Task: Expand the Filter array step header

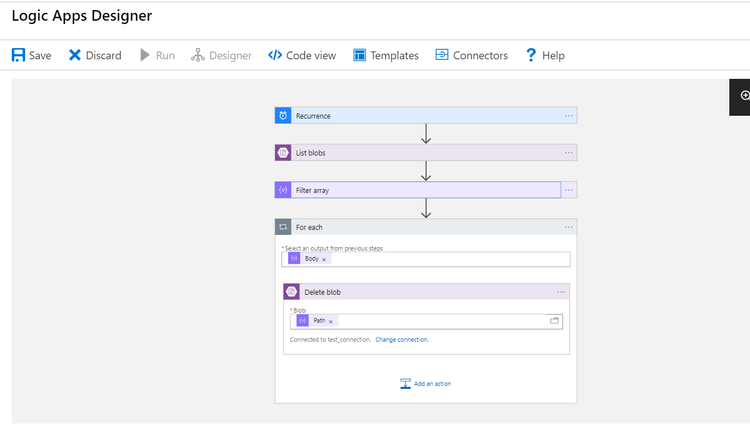Action: tap(420, 190)
